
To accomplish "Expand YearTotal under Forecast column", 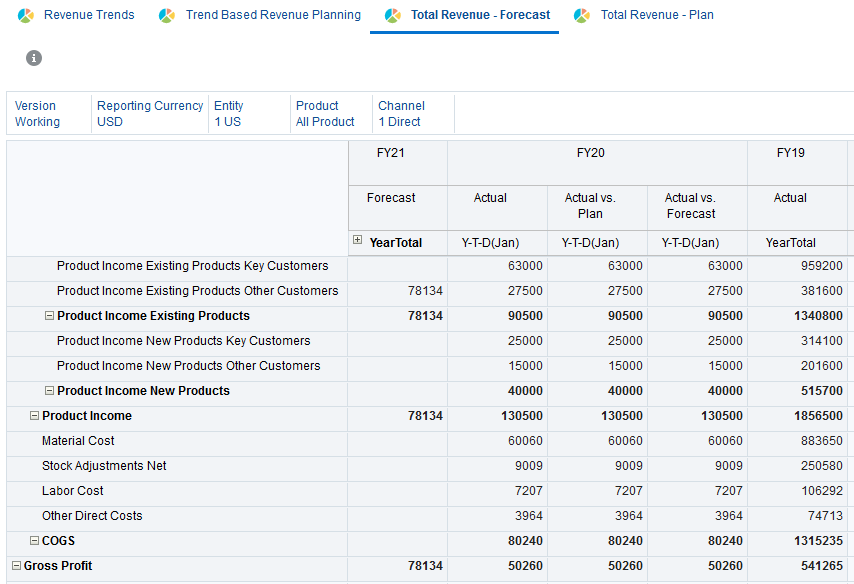I will 357,242.
